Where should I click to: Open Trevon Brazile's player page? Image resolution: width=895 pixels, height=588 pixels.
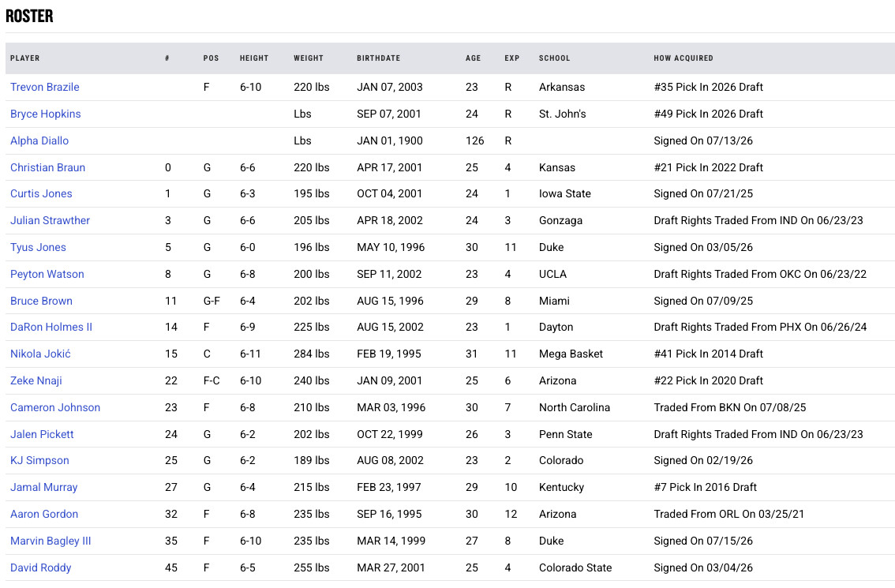point(44,88)
